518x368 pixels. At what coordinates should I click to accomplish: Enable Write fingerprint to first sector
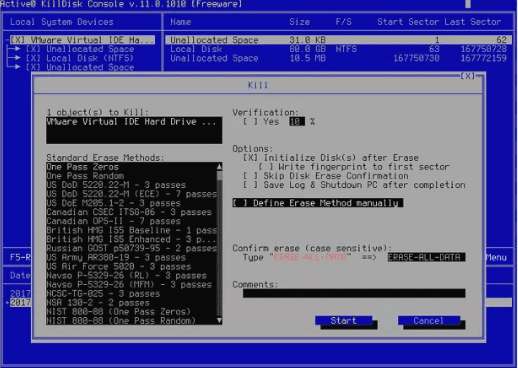pyautogui.click(x=266, y=167)
